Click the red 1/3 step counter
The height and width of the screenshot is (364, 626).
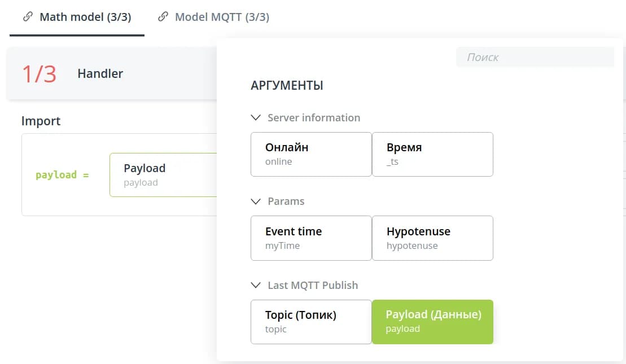pos(39,74)
